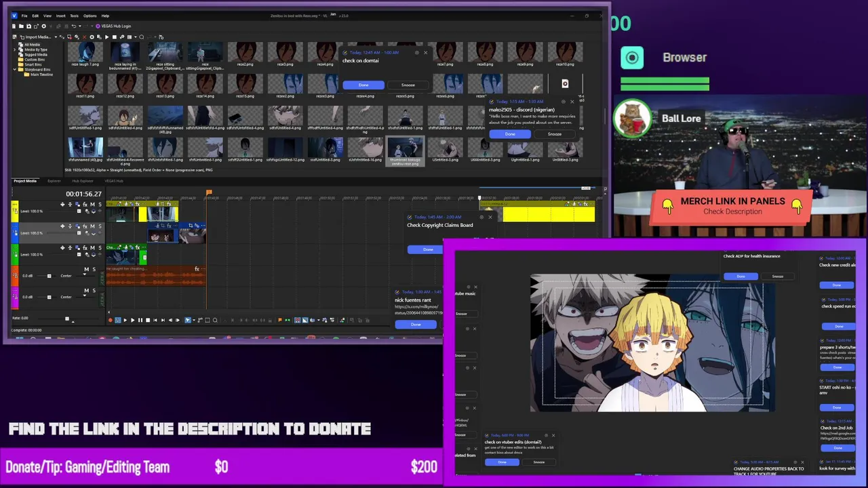The image size is (868, 488).
Task: Adjust the yellow video track Level slider
Action: click(x=79, y=211)
